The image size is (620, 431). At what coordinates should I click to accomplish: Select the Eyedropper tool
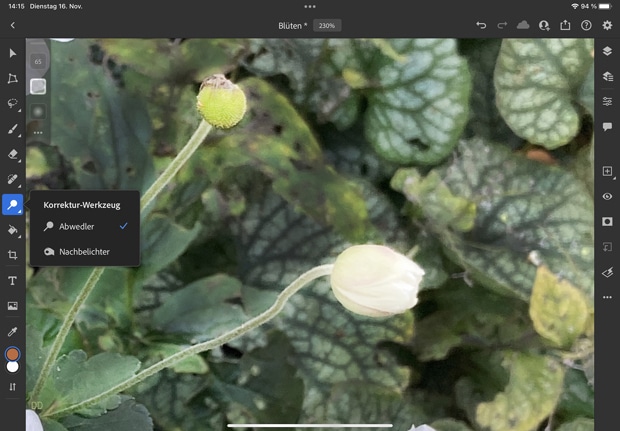pos(13,331)
